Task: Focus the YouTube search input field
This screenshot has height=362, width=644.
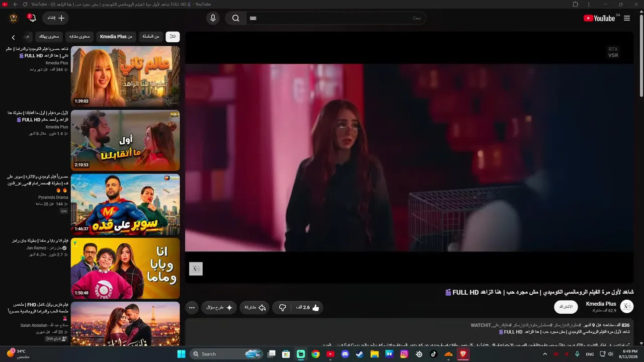Action: pyautogui.click(x=336, y=18)
